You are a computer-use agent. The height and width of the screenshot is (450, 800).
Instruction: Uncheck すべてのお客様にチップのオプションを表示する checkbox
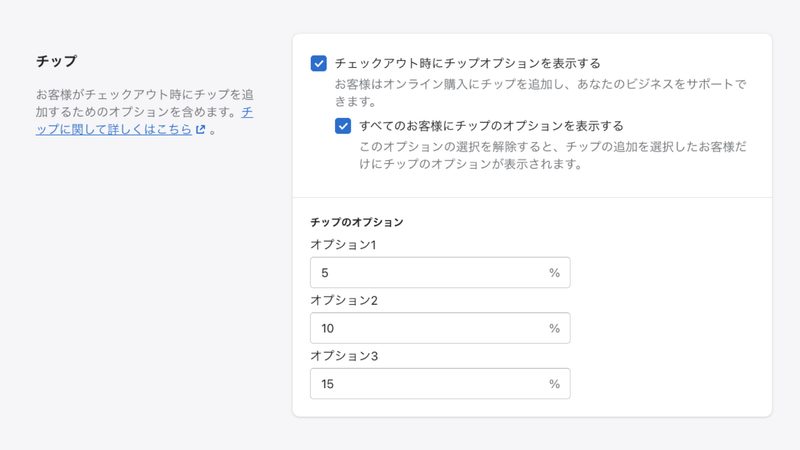343,126
